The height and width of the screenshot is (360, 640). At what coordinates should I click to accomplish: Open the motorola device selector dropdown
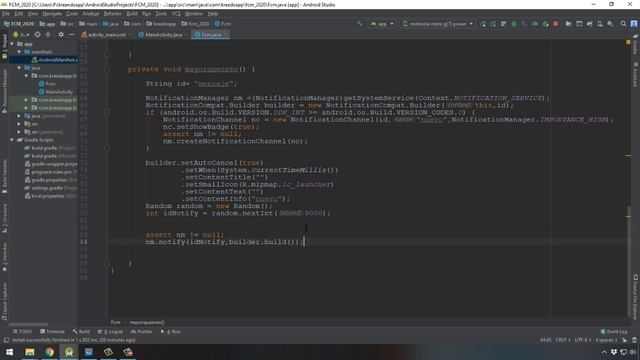point(438,24)
